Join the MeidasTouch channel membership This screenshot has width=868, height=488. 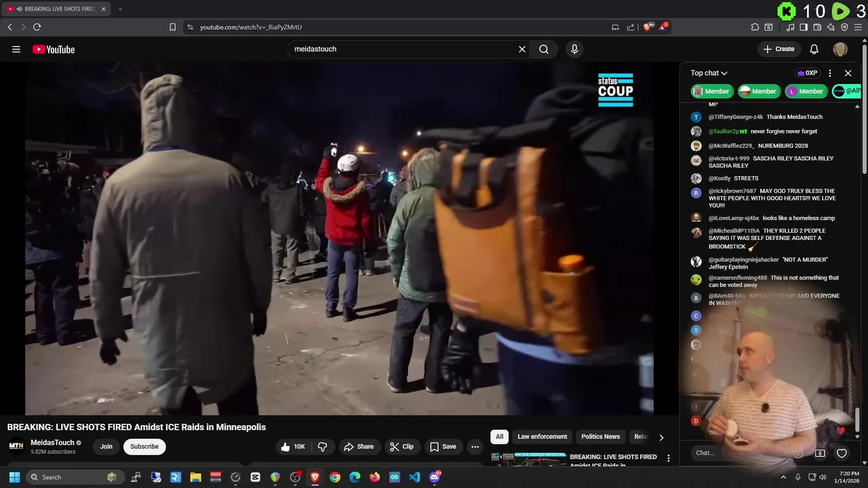point(106,447)
